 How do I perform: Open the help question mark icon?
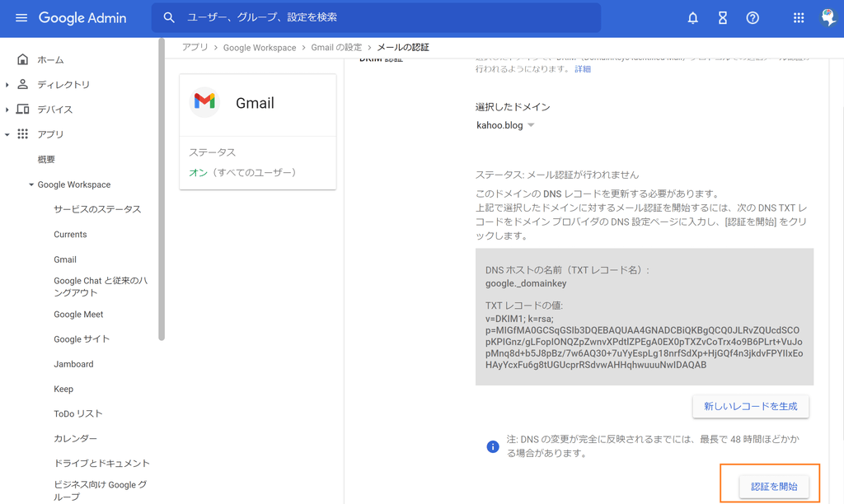point(753,18)
